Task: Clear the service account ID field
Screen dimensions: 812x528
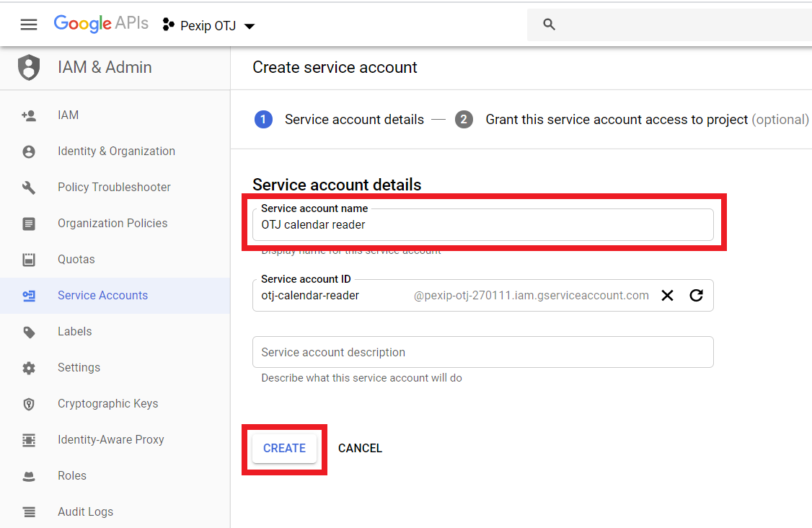Action: (668, 295)
